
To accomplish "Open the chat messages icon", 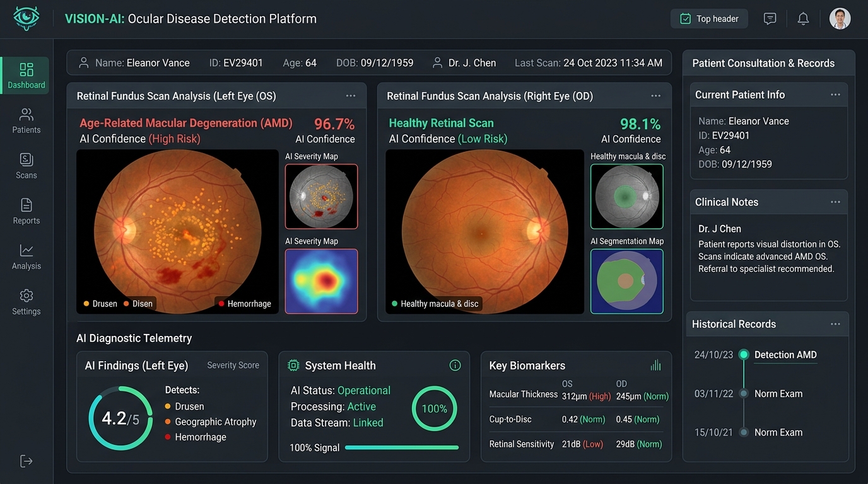I will 770,19.
